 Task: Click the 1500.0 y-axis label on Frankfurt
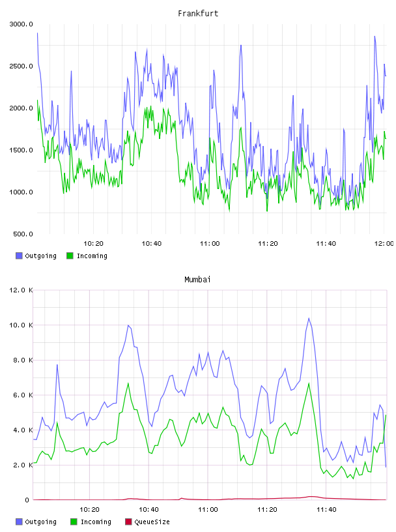click(x=21, y=151)
